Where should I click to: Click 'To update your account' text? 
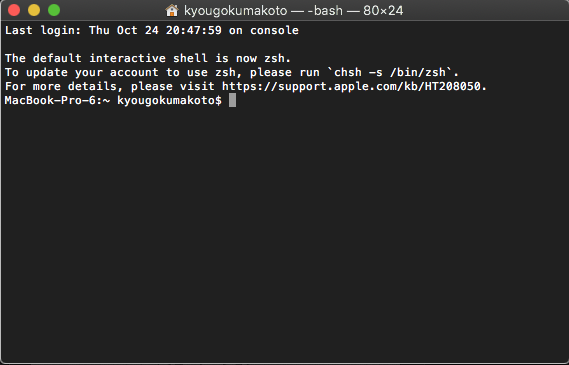pyautogui.click(x=82, y=72)
